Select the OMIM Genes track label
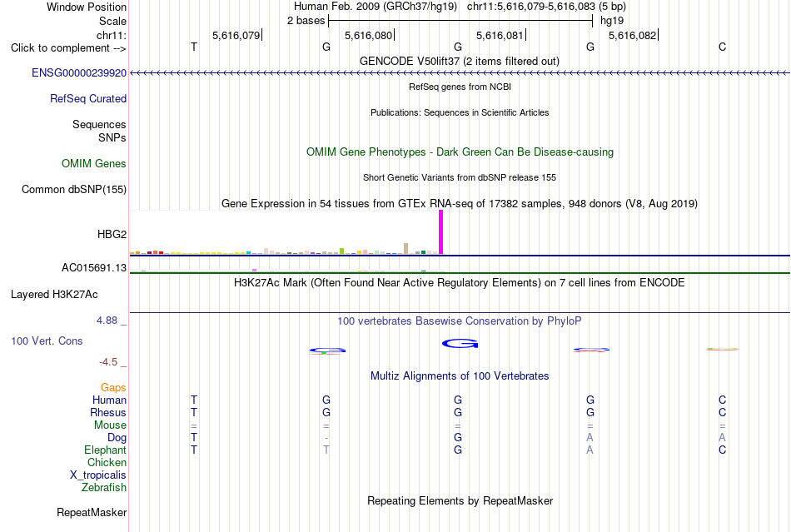 point(94,163)
